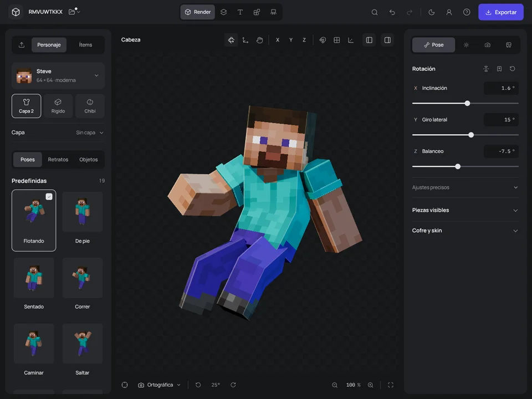Select the hand pan tool
Viewport: 532px width, 399px height.
pyautogui.click(x=259, y=40)
